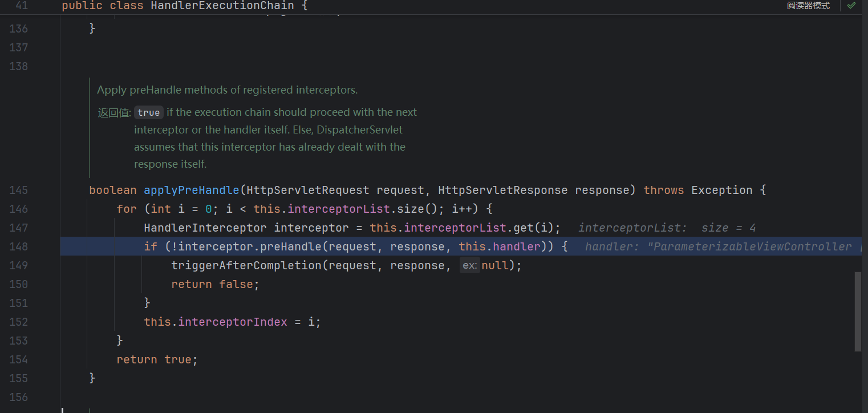
Task: Click triggerAfterCompletion method call
Action: (246, 265)
